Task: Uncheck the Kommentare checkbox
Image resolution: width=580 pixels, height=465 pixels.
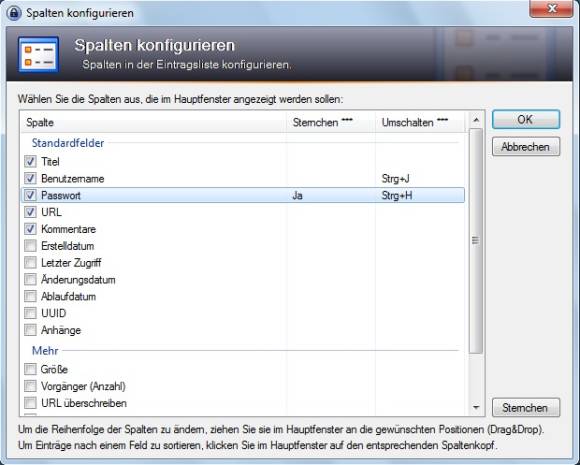Action: (x=30, y=229)
